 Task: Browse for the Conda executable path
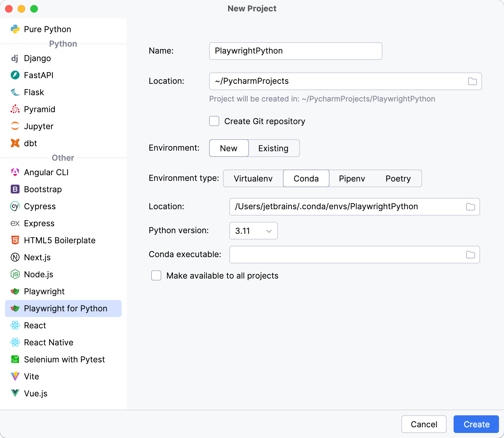pyautogui.click(x=471, y=254)
